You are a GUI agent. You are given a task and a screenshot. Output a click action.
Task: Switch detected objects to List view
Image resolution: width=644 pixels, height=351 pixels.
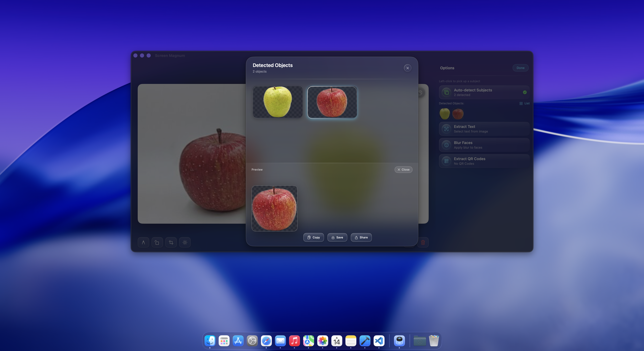point(525,103)
